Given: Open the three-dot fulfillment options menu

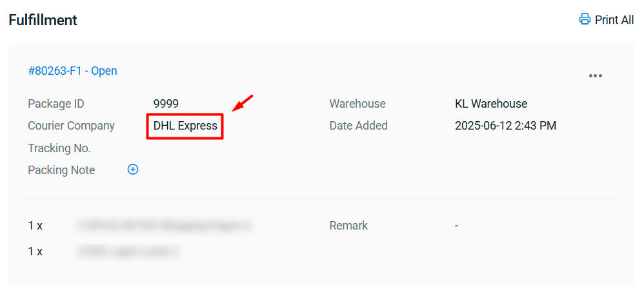Looking at the screenshot, I should (596, 76).
